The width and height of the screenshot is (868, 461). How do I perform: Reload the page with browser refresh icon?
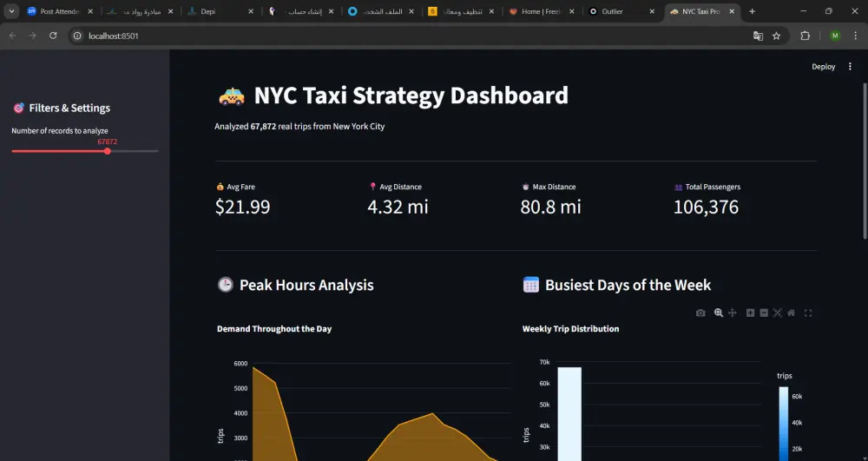pyautogui.click(x=53, y=36)
